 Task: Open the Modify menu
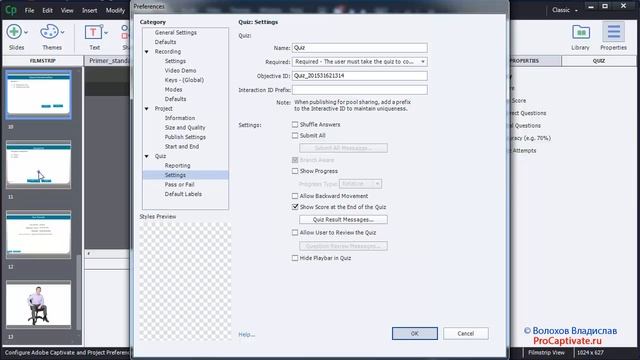pyautogui.click(x=115, y=10)
